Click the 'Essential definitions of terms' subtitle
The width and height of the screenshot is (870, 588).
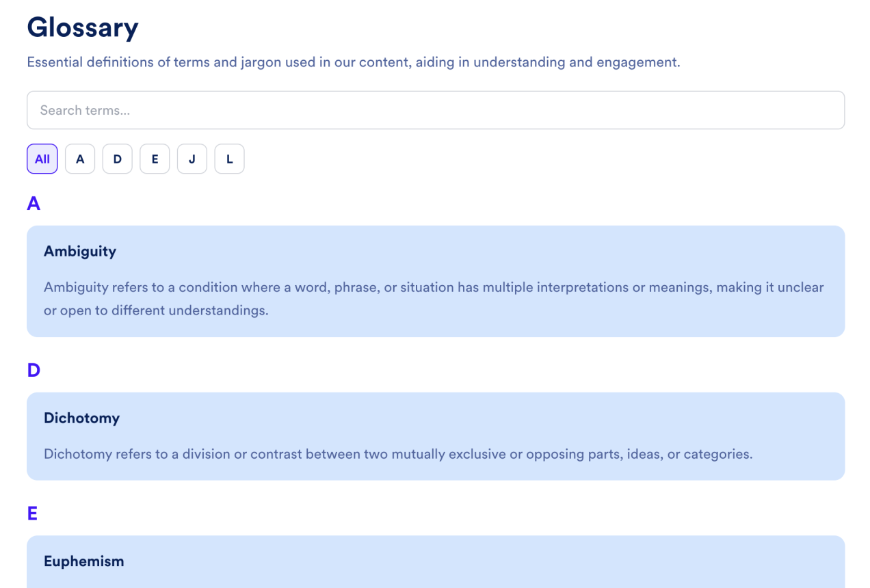[x=354, y=62]
